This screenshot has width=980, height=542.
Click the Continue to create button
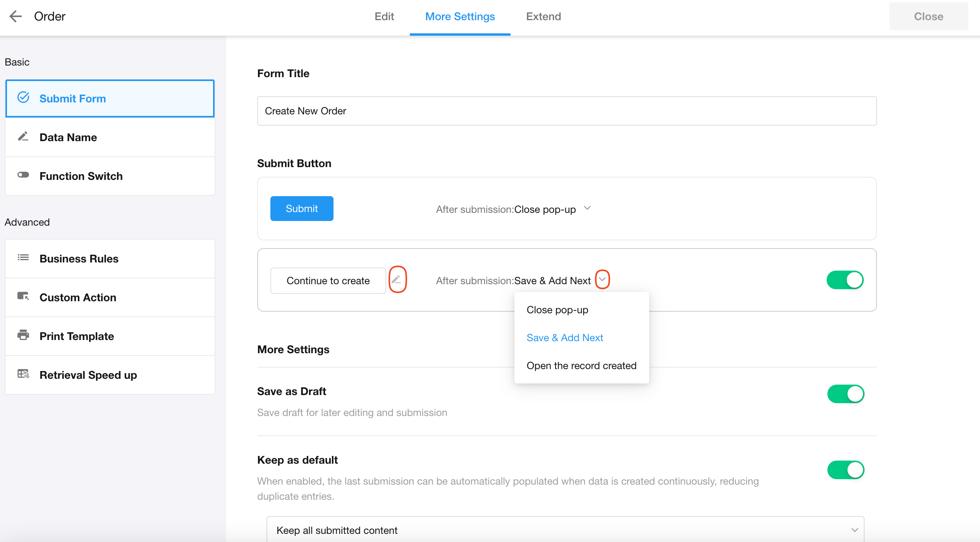click(x=328, y=281)
